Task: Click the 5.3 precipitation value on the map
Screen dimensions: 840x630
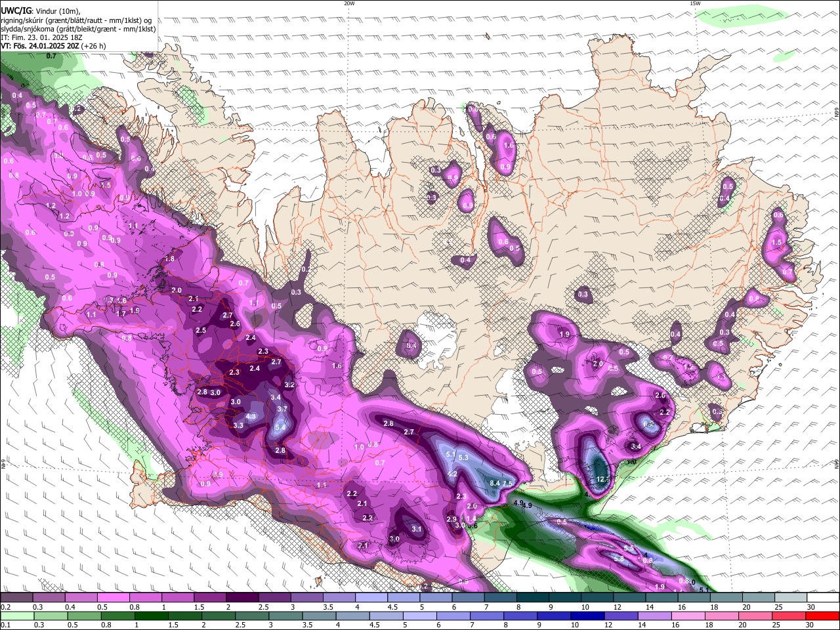Action: pyautogui.click(x=463, y=457)
